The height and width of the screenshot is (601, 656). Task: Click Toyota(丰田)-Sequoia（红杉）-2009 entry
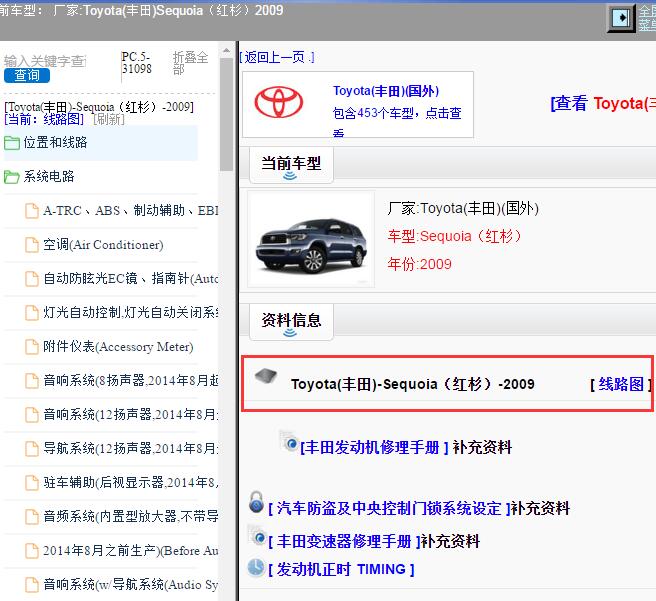click(413, 384)
